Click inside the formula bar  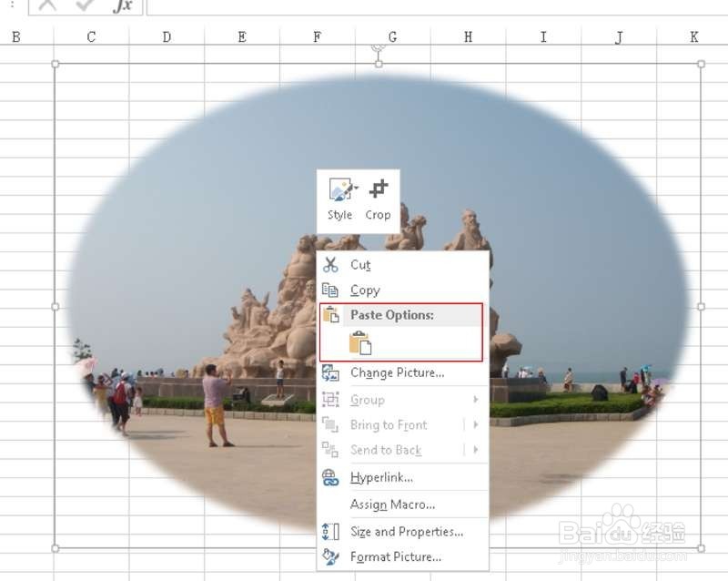point(364,7)
